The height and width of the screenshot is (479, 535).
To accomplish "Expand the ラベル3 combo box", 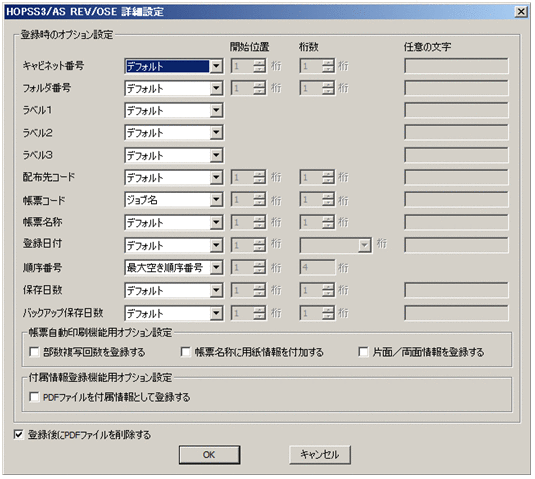I will click(174, 155).
